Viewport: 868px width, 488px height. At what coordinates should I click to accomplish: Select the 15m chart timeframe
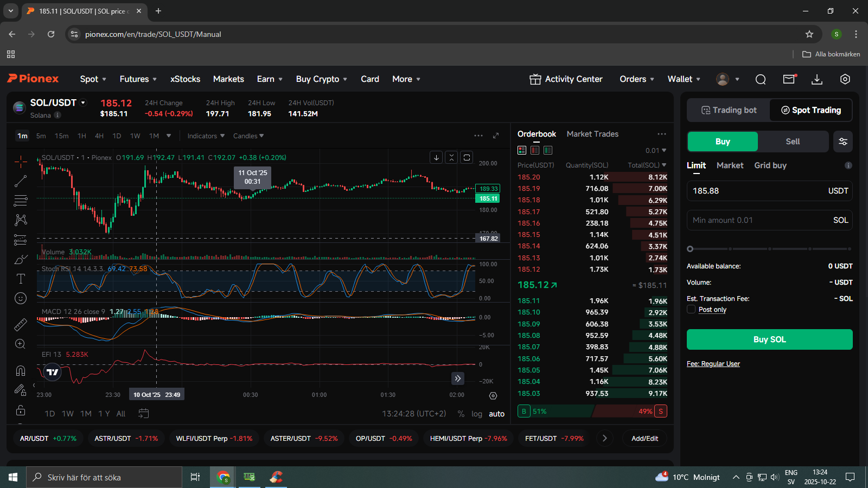click(61, 136)
